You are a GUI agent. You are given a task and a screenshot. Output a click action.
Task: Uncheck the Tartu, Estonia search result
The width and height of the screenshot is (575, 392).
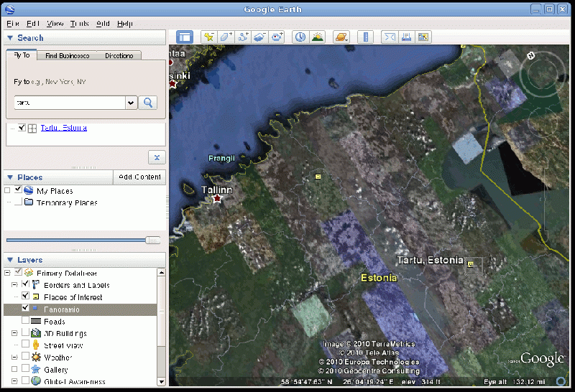tap(22, 128)
